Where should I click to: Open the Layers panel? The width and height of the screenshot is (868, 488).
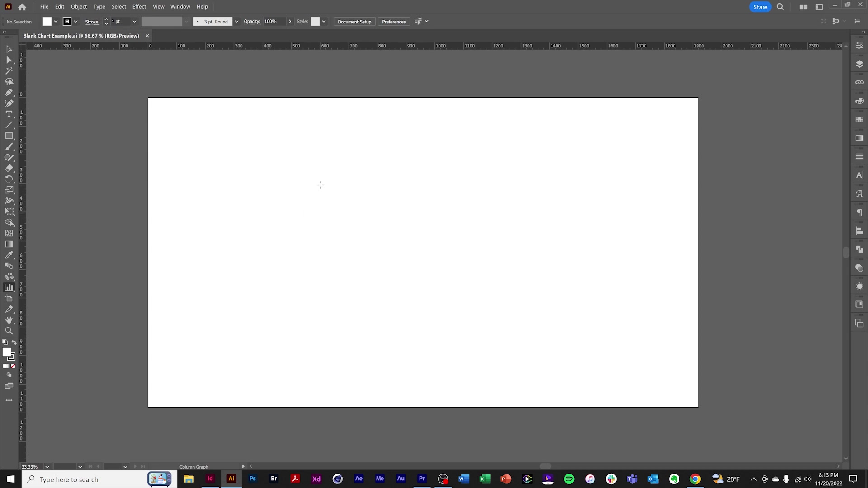(x=860, y=64)
